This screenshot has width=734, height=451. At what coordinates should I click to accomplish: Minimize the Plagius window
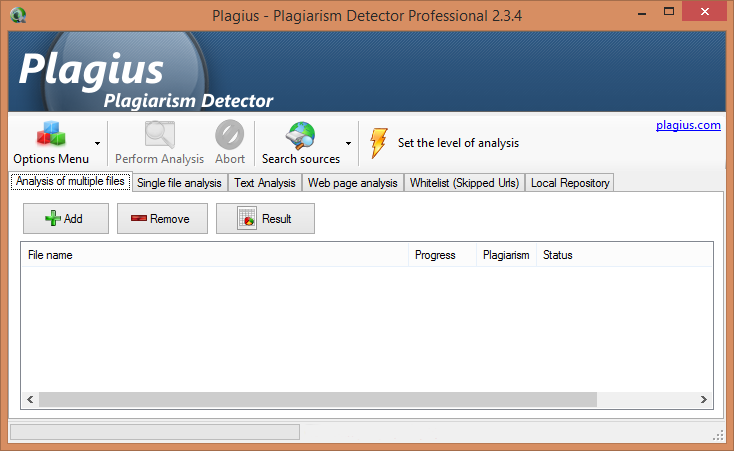pos(642,13)
